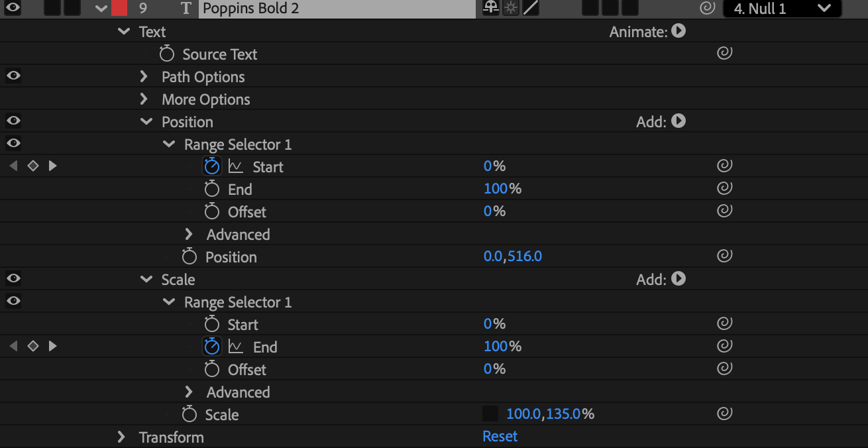Toggle the constrain proportions box beside Scale
Screen dimensions: 868x448
click(x=490, y=414)
